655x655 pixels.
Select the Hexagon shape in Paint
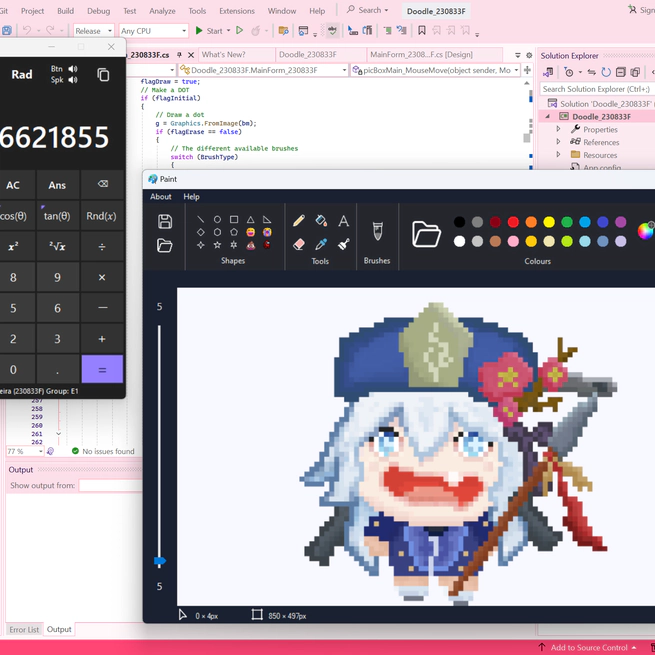pos(217,232)
